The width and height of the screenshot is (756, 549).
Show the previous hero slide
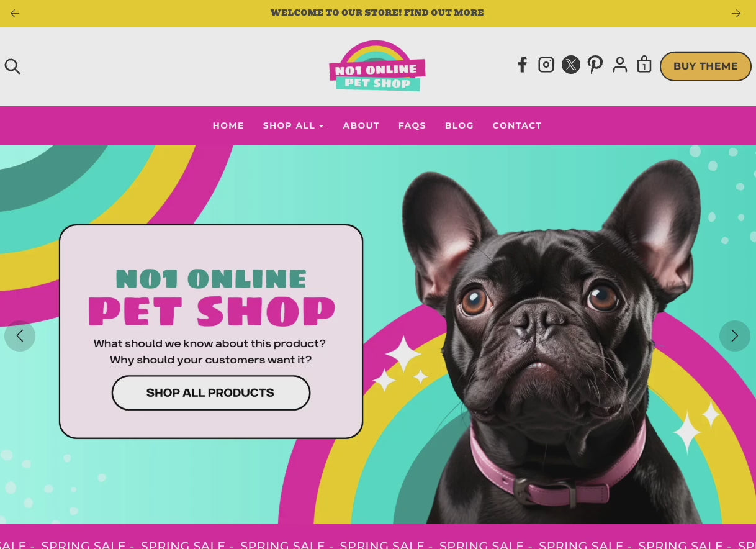pos(20,336)
